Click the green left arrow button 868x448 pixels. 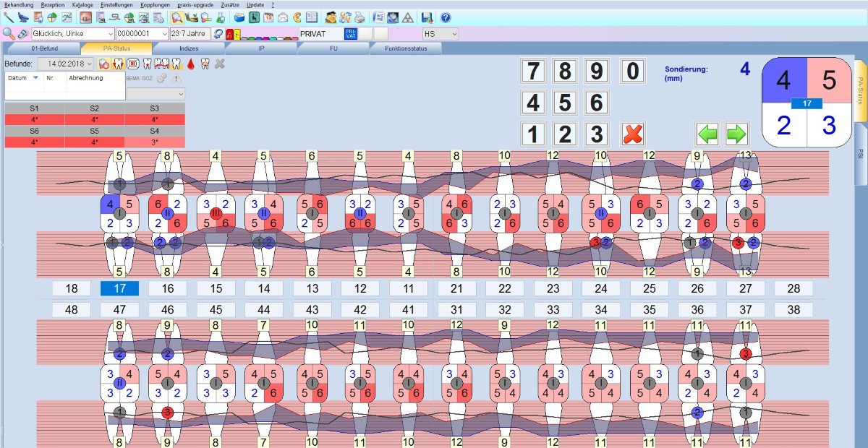coord(708,134)
